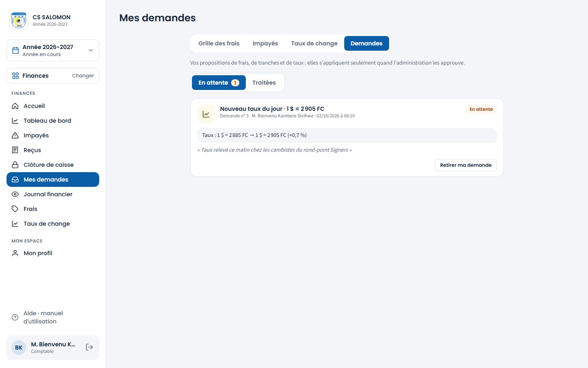The height and width of the screenshot is (368, 588).
Task: Click the request title Nouveau taux du jour
Action: click(272, 109)
